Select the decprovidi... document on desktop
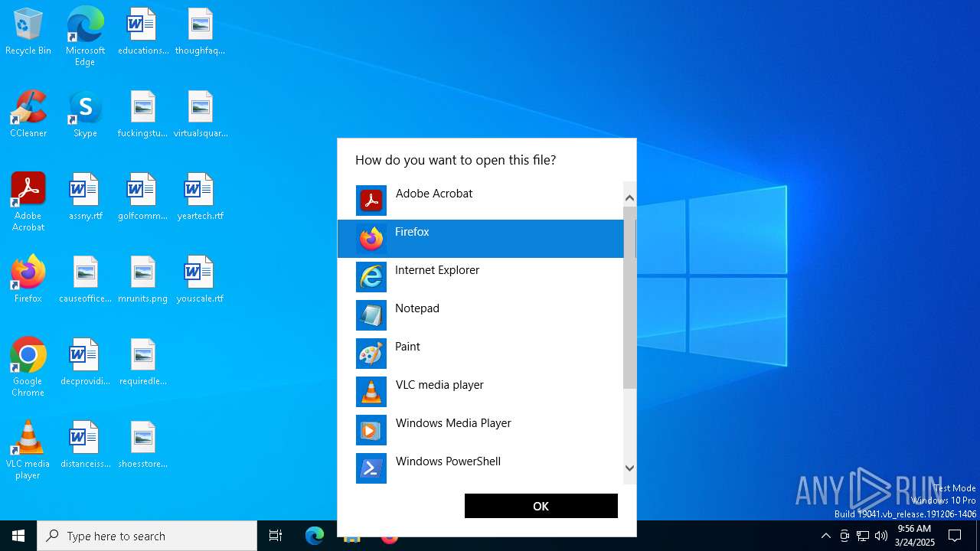Screen dimensions: 980x551 (85, 363)
